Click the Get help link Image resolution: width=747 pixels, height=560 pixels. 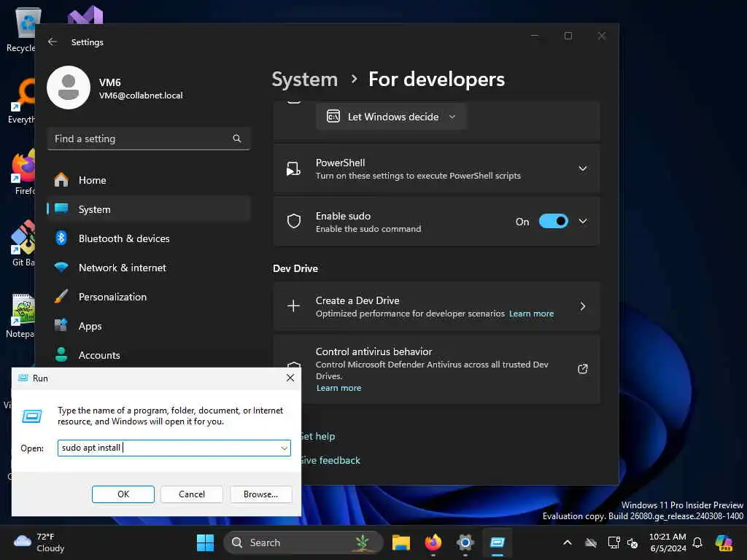click(x=318, y=436)
